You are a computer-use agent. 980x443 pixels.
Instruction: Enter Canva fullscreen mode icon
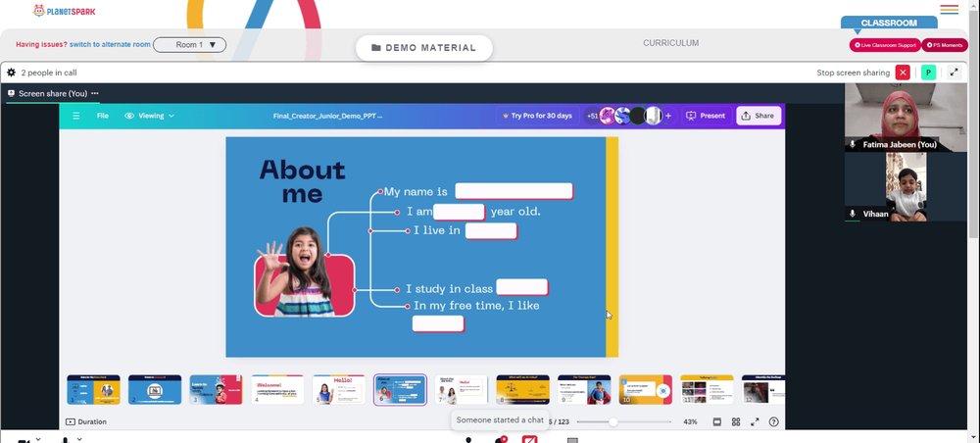pyautogui.click(x=755, y=421)
